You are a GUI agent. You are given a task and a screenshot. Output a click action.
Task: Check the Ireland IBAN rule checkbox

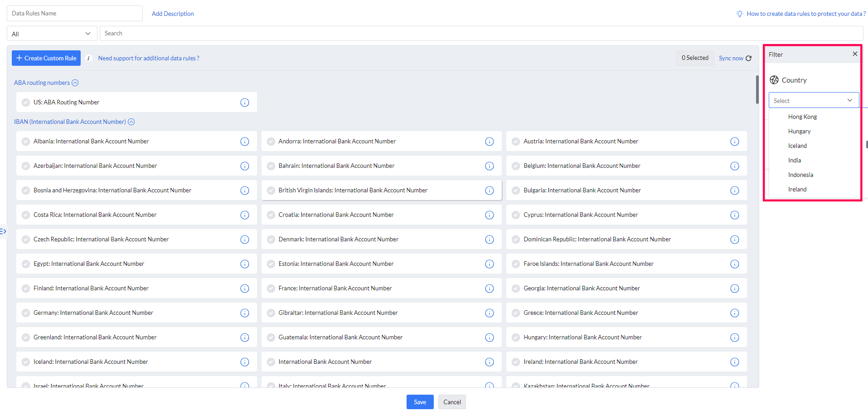(x=516, y=362)
